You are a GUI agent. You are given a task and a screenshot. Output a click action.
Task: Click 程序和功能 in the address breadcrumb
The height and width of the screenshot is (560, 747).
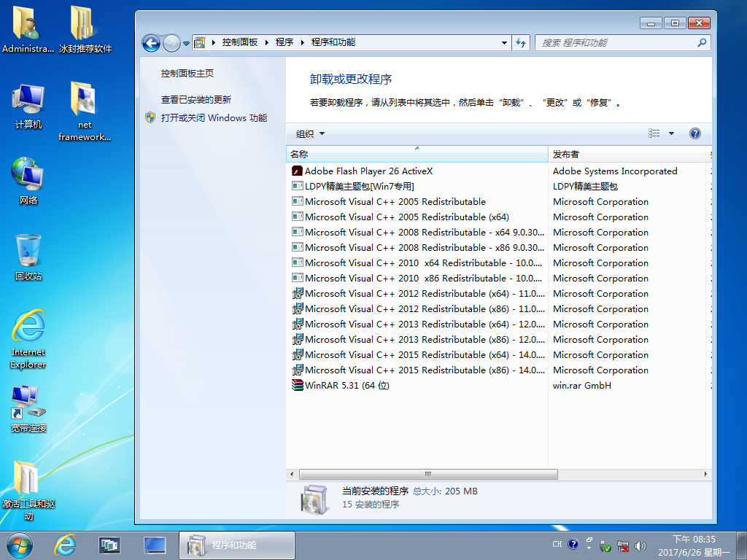tap(333, 42)
